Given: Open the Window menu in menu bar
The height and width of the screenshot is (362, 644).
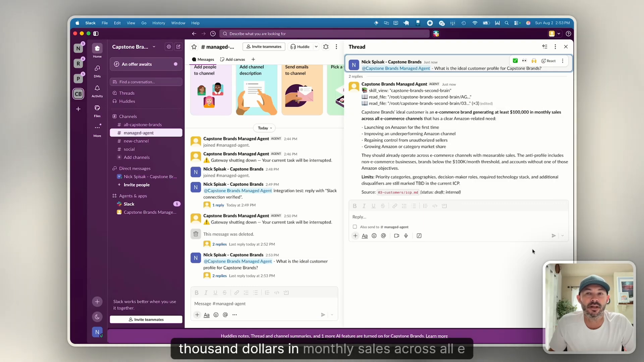Looking at the screenshot, I should click(178, 23).
